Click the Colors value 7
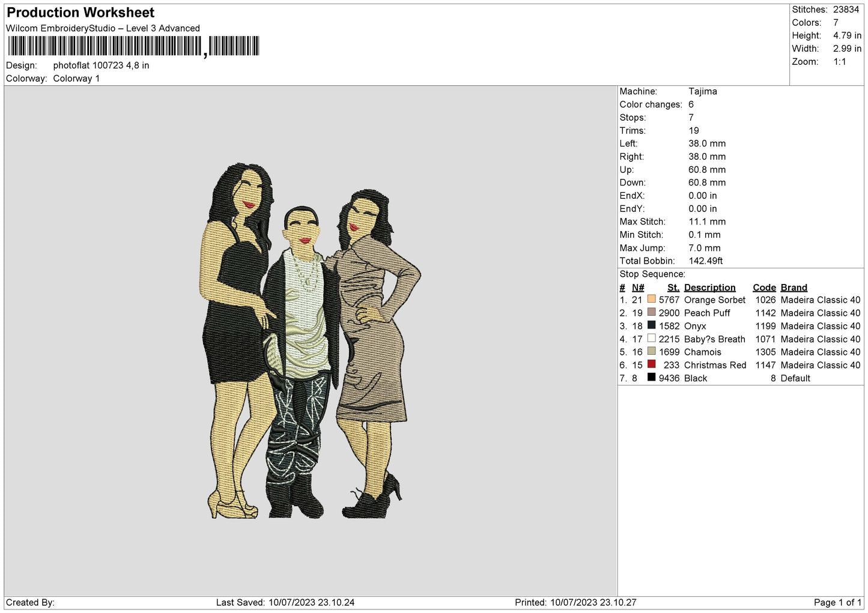This screenshot has height=613, width=868. pyautogui.click(x=836, y=23)
